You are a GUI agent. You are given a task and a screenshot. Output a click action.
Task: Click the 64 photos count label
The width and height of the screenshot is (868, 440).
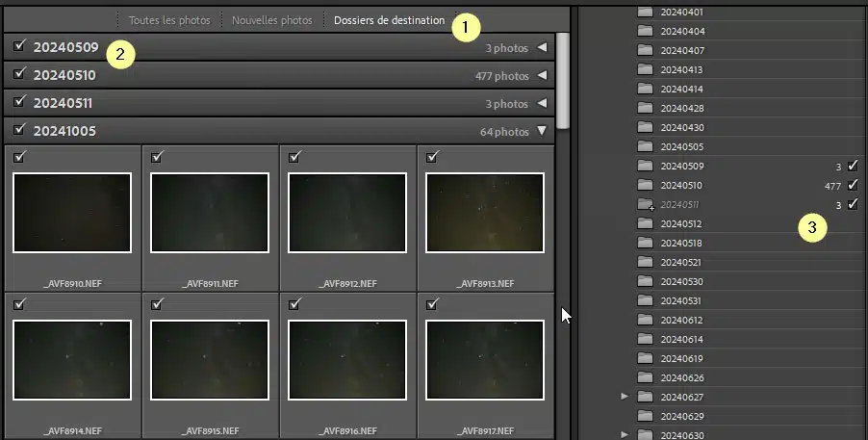(x=504, y=132)
